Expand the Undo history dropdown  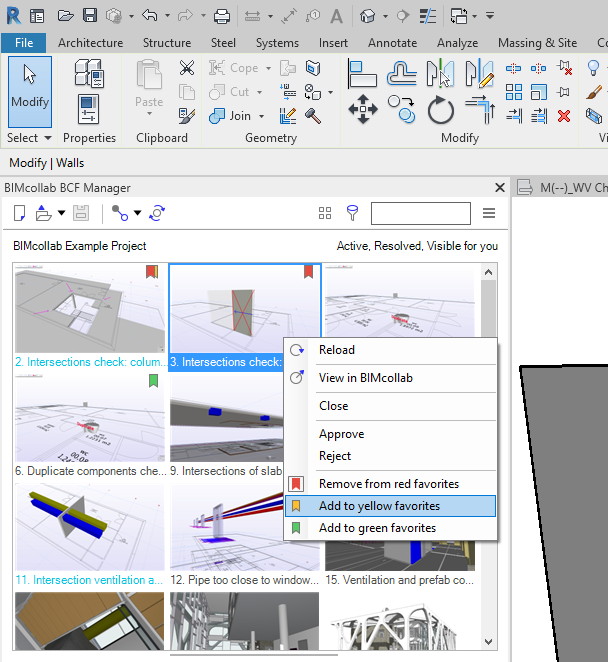[x=167, y=16]
